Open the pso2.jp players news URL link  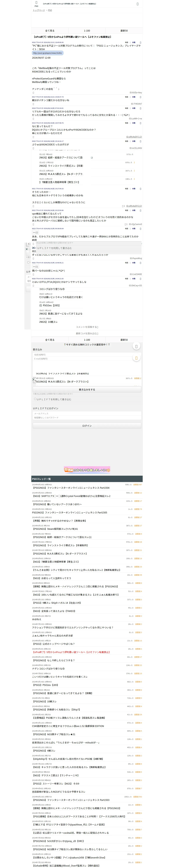tap(48, 53)
